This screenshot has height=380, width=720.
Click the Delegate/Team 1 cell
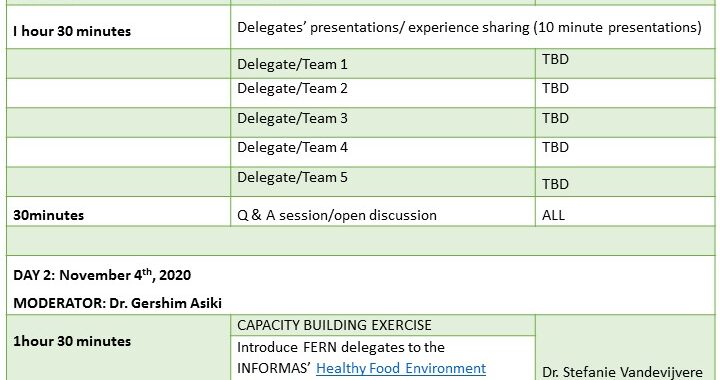(383, 64)
